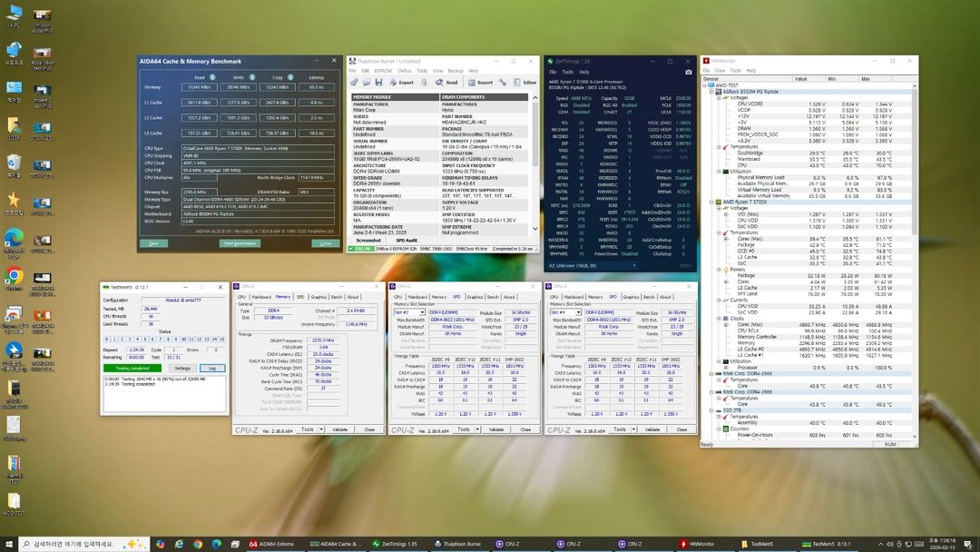
Task: Click the Sensor column header in HWMonitor
Action: click(x=747, y=79)
